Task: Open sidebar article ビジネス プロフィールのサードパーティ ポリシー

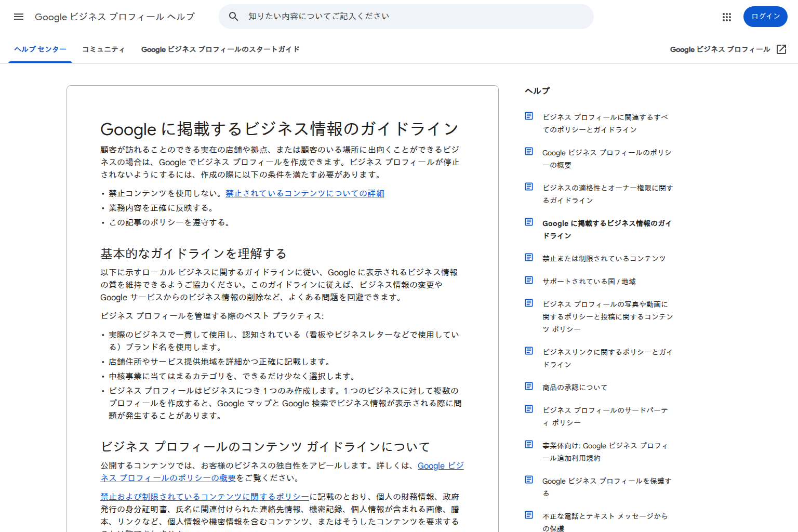Action: (605, 416)
